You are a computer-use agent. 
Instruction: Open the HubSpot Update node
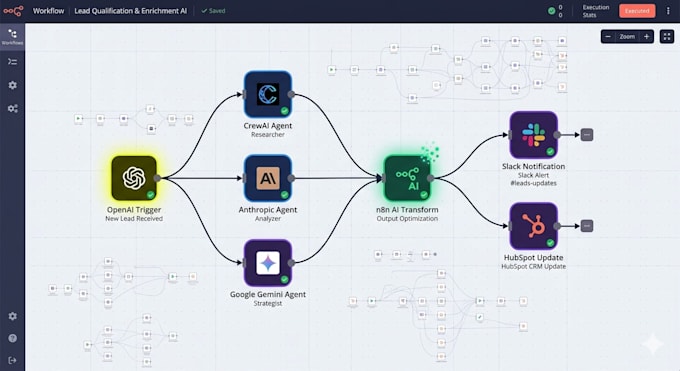pyautogui.click(x=533, y=226)
